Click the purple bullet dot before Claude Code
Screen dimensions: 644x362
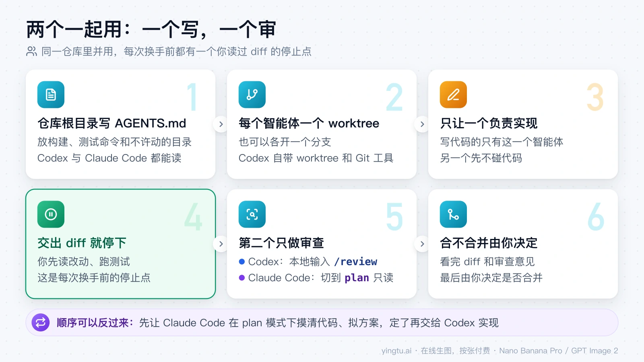tap(242, 278)
